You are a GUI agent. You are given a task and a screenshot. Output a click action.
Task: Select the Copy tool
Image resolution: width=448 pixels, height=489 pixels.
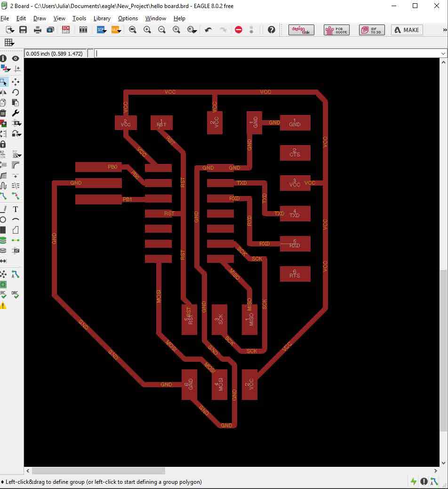point(3,103)
